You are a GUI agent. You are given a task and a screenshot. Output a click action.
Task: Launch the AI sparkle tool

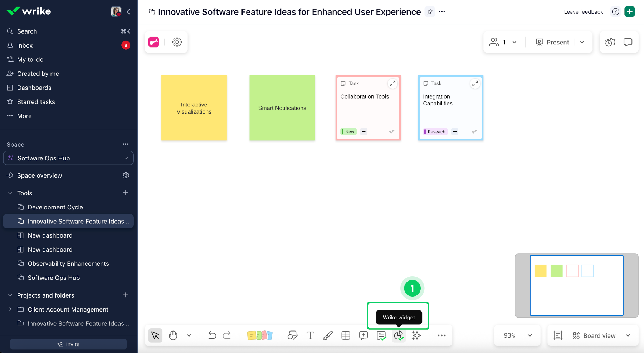(x=416, y=335)
